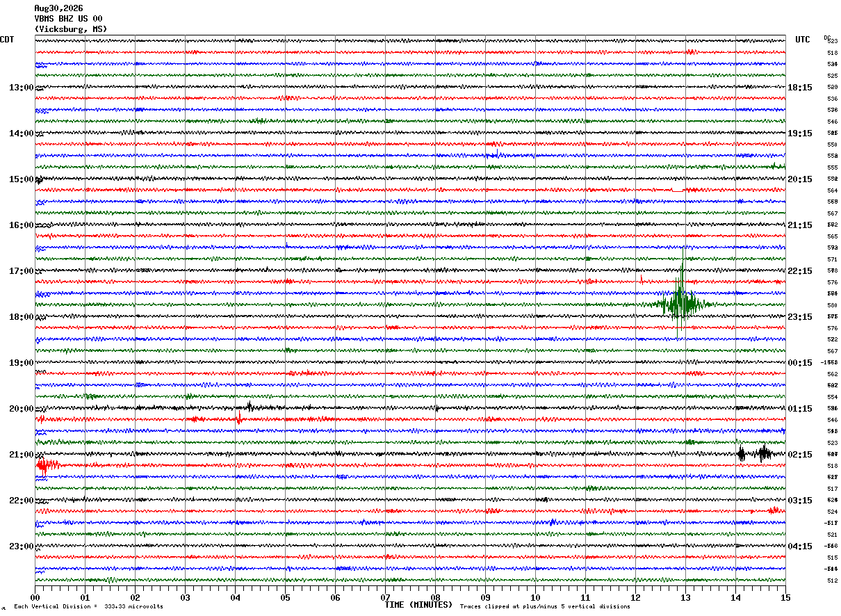Image resolution: width=841 pixels, height=616 pixels.
Task: Click the black signal burst on the 21:00 trace
Action: 755,454
